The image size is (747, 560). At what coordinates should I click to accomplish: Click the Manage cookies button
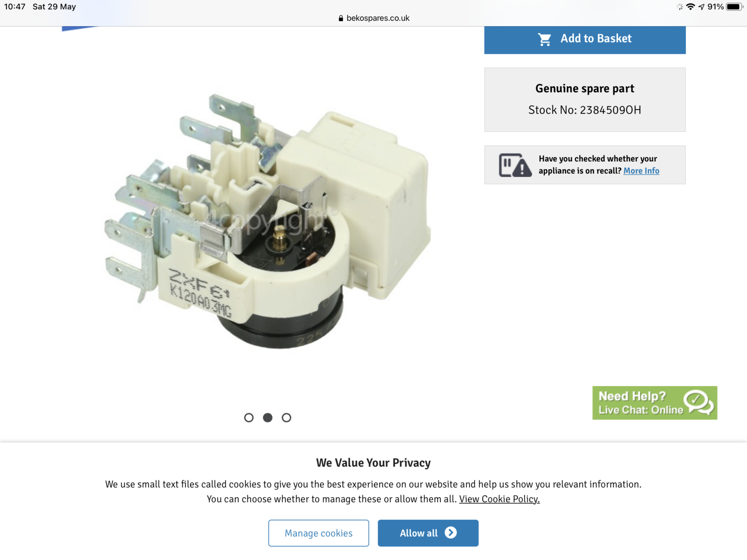[x=318, y=533]
